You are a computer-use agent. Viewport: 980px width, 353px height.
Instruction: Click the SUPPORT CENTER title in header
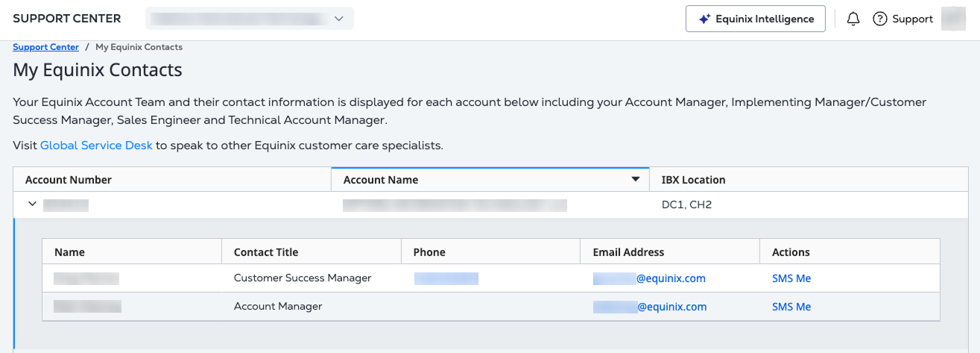click(x=67, y=19)
